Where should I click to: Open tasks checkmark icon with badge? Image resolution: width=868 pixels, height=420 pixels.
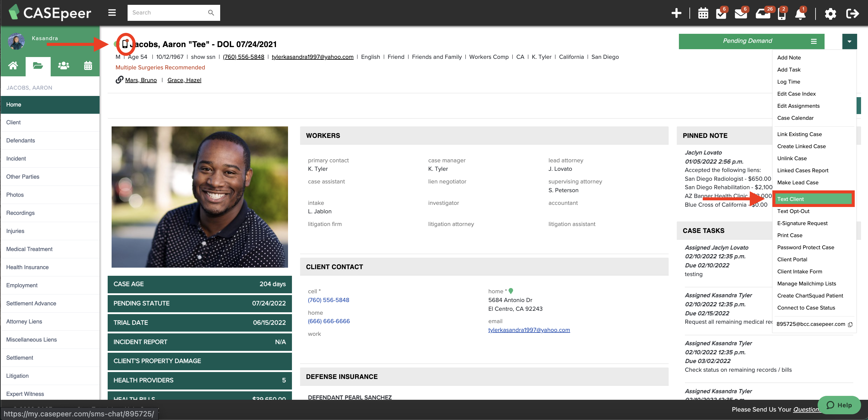click(x=721, y=14)
